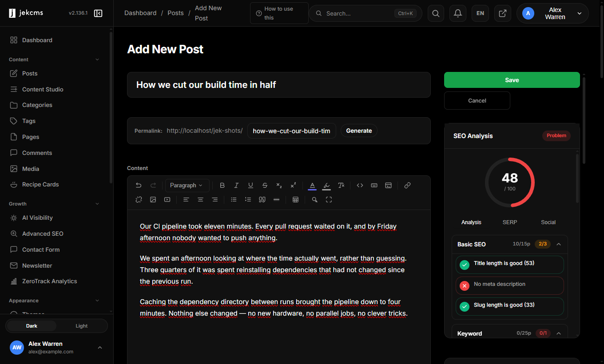604x364 pixels.
Task: Open the Paragraph style dropdown
Action: 187,186
